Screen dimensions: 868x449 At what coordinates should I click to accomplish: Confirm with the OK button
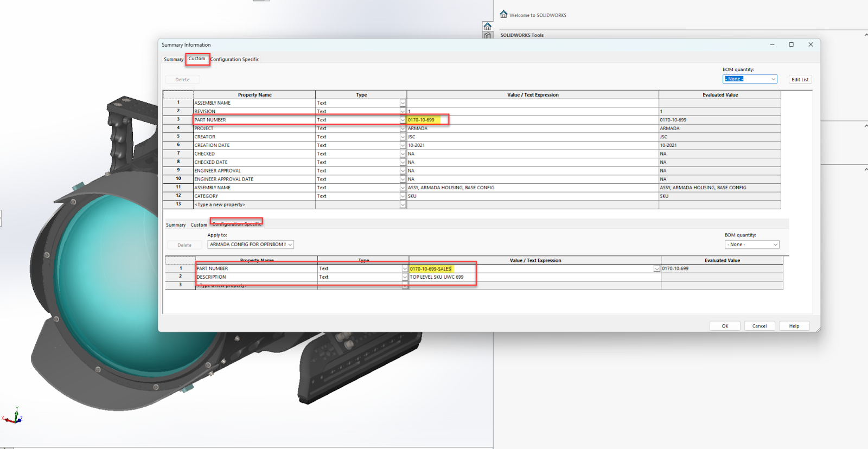(725, 326)
